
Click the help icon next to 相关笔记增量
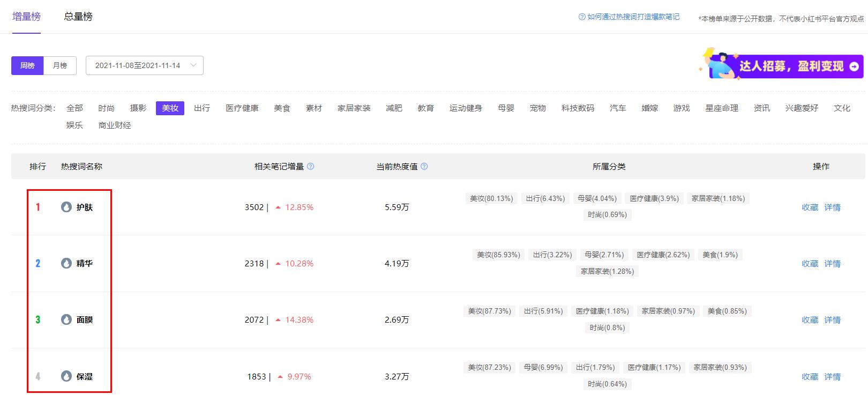[310, 166]
